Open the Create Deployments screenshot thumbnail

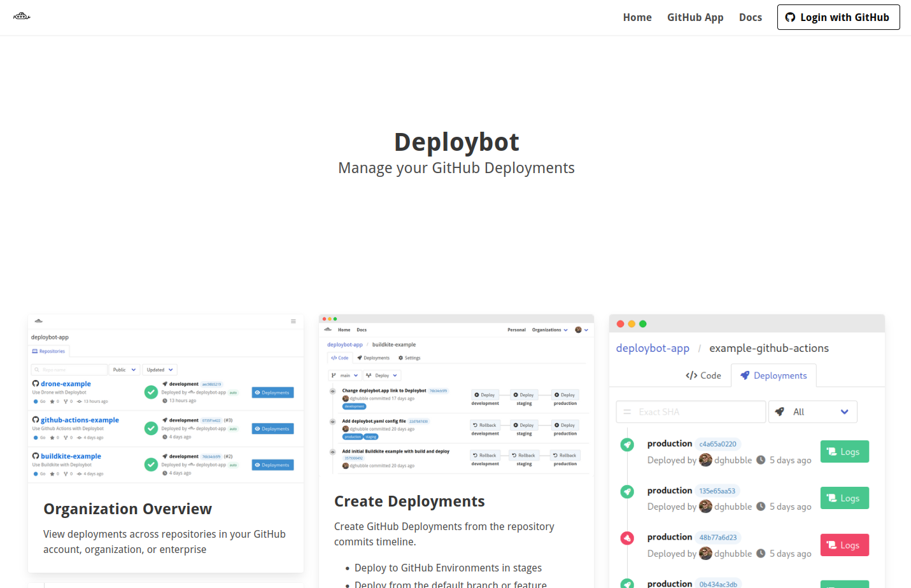(456, 394)
